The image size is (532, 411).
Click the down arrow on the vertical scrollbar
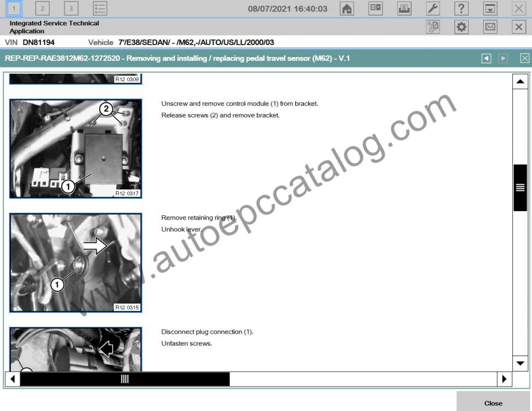(x=520, y=363)
